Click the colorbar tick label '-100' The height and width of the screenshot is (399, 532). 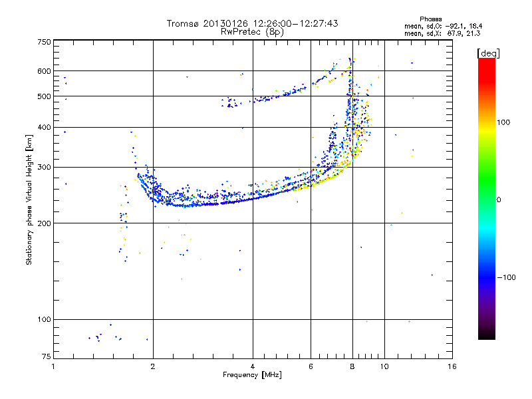(507, 277)
